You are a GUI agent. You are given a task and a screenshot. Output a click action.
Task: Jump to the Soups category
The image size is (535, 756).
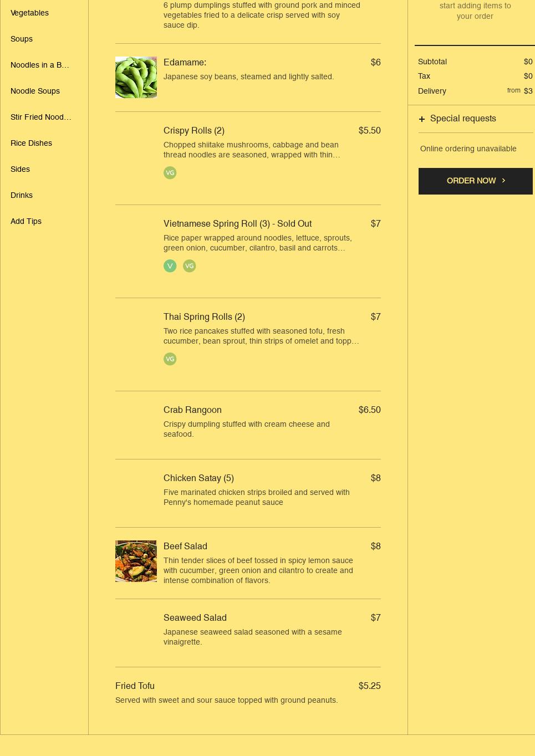point(22,39)
